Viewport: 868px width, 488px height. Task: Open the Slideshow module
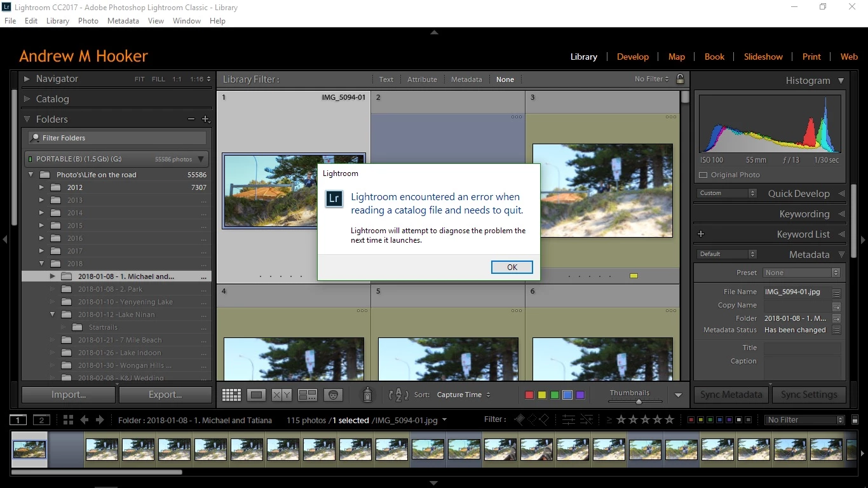tap(763, 57)
